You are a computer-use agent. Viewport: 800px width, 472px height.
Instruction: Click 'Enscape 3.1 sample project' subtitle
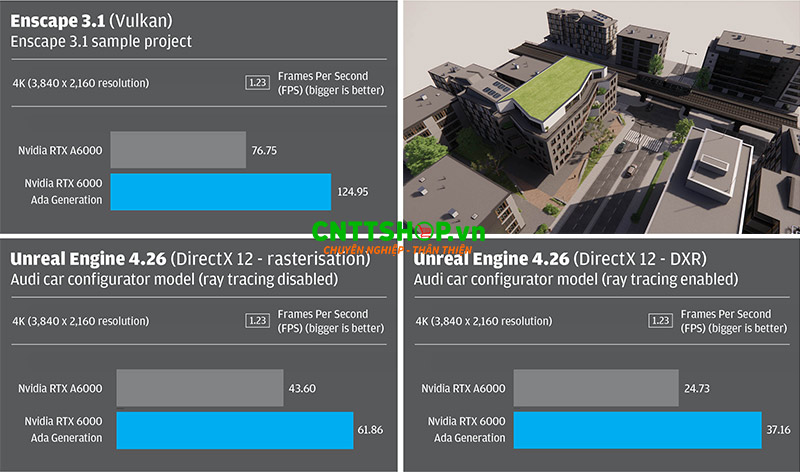[x=101, y=41]
